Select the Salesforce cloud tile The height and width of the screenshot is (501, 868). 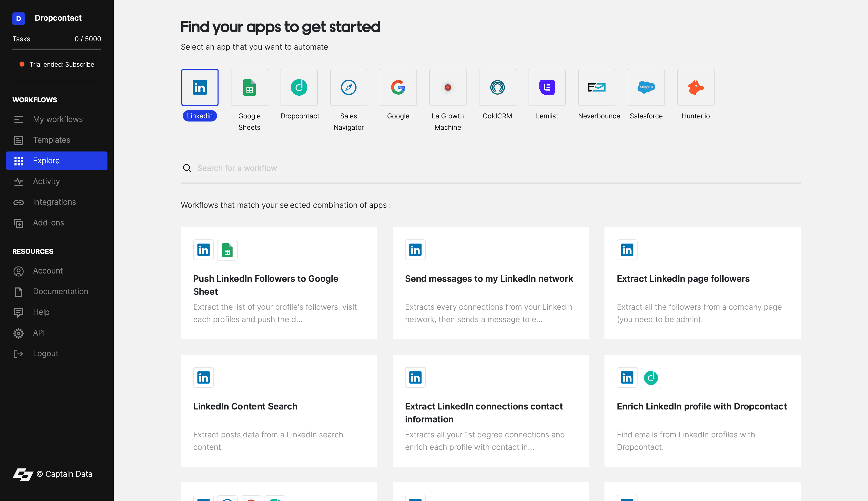646,87
